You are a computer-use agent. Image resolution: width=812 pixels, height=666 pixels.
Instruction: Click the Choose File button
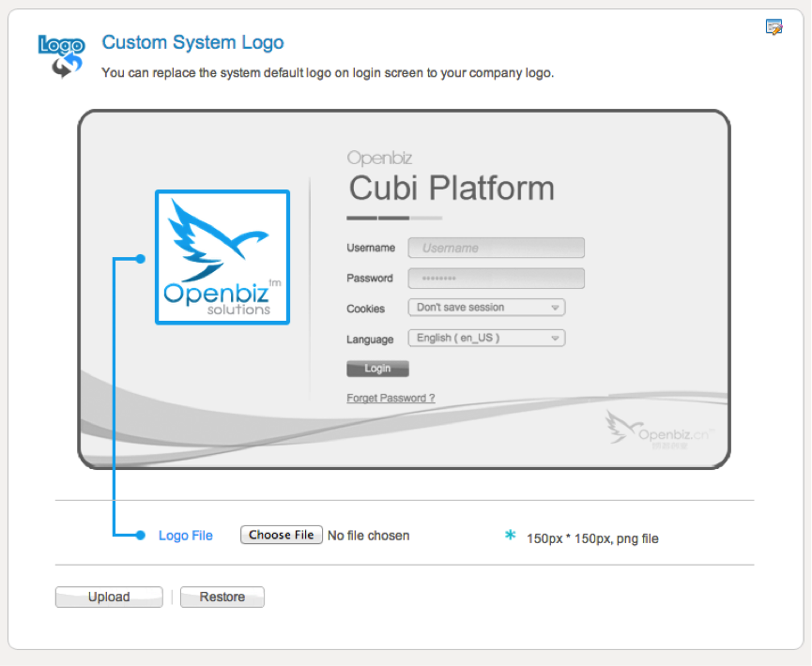(x=282, y=535)
